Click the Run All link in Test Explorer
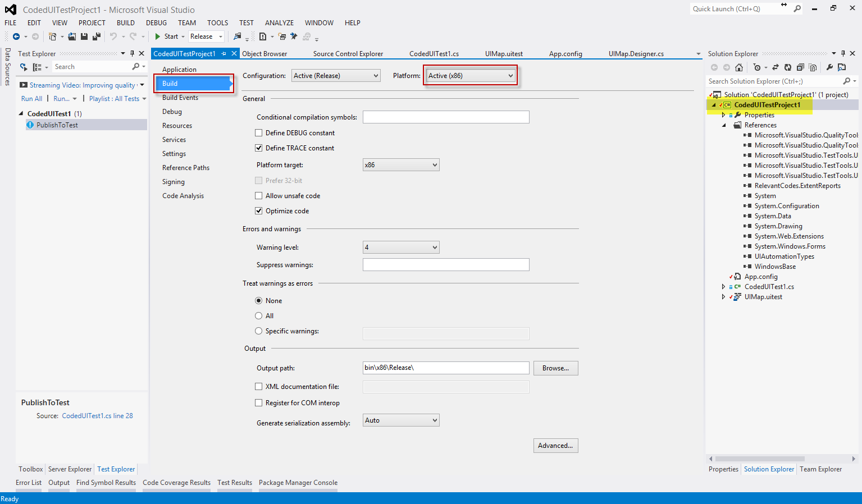Screen dimensions: 862x504 click(31, 99)
